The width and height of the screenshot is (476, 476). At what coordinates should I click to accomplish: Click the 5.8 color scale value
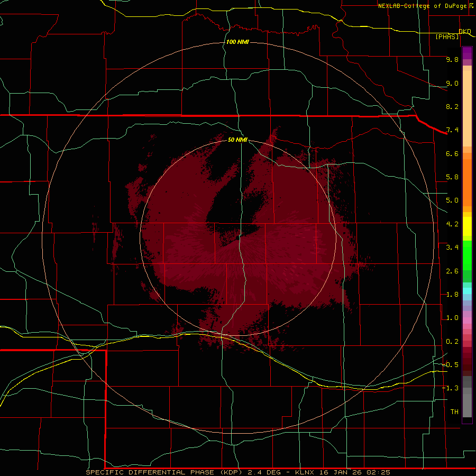452,177
